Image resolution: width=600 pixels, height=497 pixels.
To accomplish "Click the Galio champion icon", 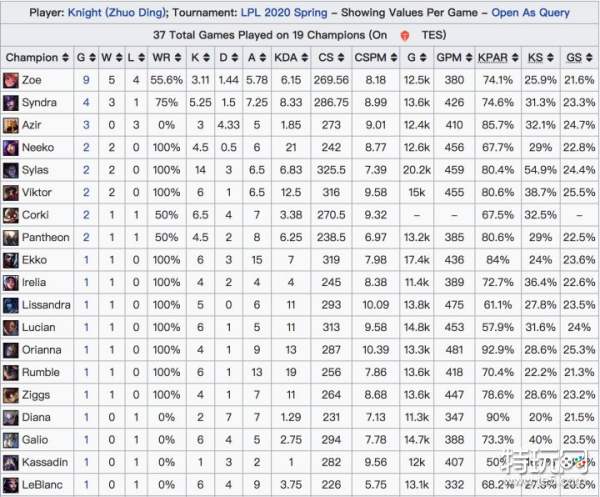I will point(11,439).
